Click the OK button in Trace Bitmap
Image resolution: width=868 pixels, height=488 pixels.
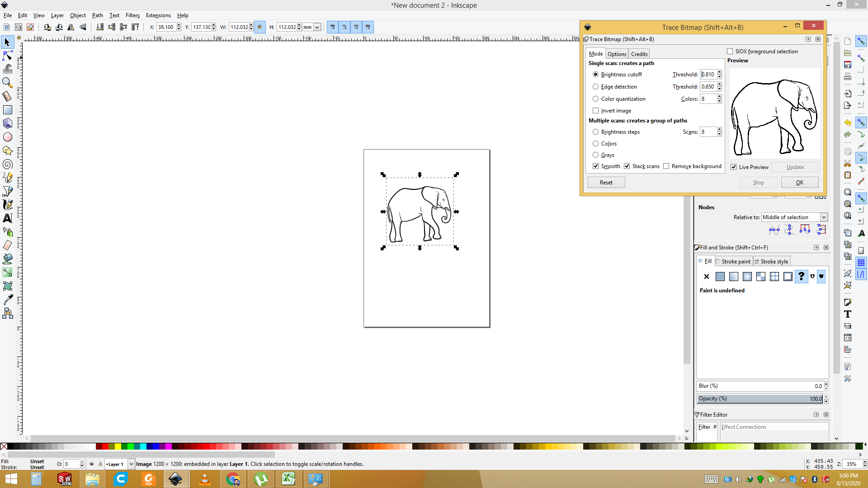click(x=799, y=183)
